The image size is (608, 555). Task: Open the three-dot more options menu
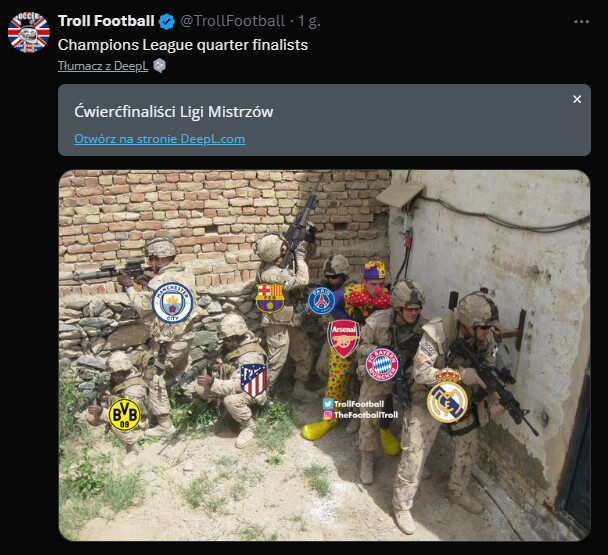tap(581, 22)
